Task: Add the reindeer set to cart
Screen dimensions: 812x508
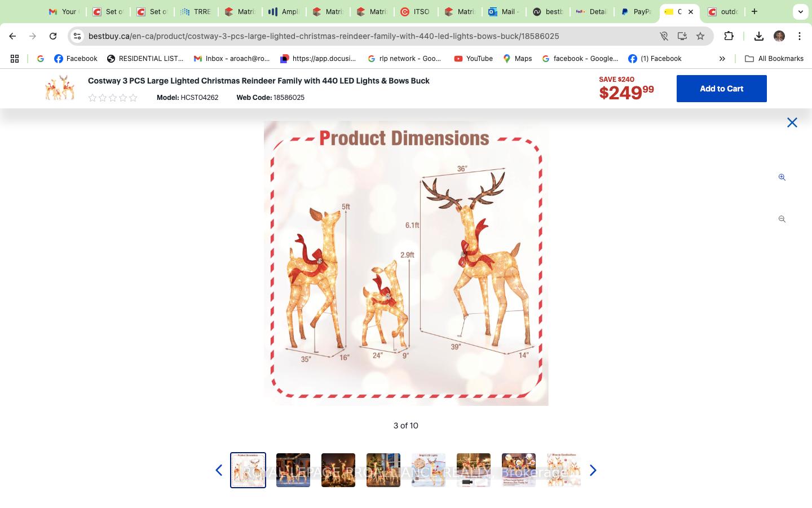Action: click(721, 89)
